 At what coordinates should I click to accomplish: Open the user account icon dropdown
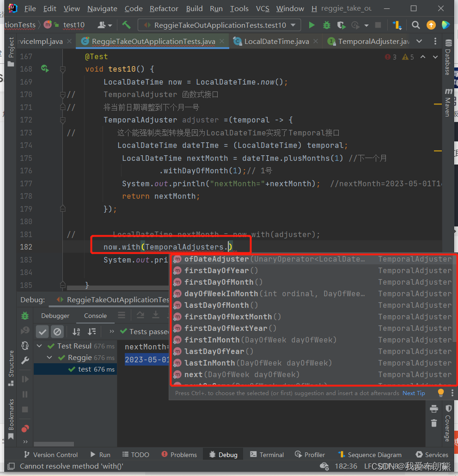pos(105,25)
